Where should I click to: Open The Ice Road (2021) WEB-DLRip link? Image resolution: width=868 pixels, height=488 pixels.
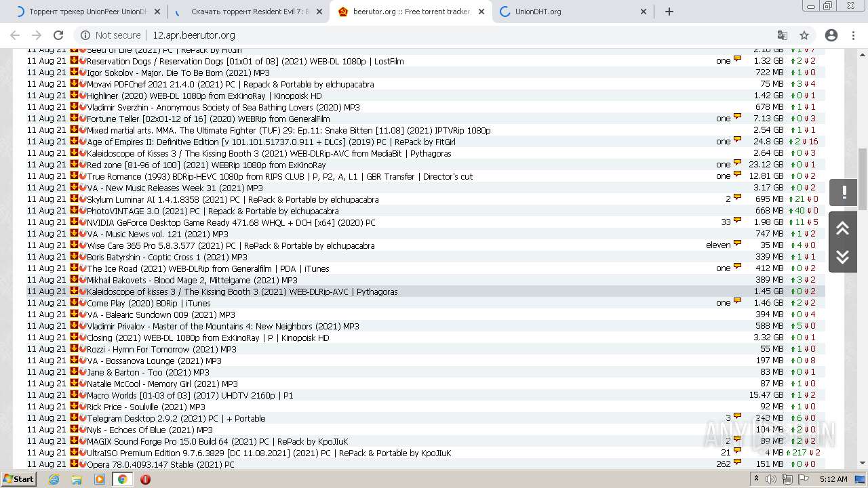(x=208, y=268)
